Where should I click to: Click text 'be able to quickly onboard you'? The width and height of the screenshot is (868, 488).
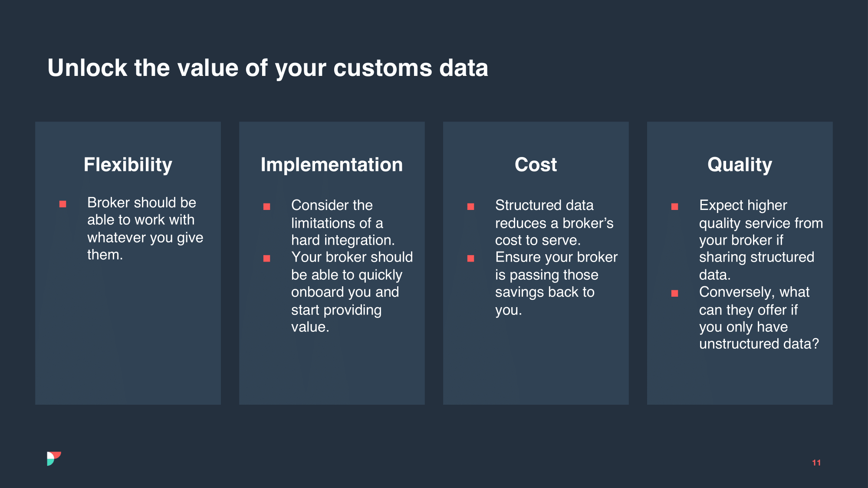[347, 283]
